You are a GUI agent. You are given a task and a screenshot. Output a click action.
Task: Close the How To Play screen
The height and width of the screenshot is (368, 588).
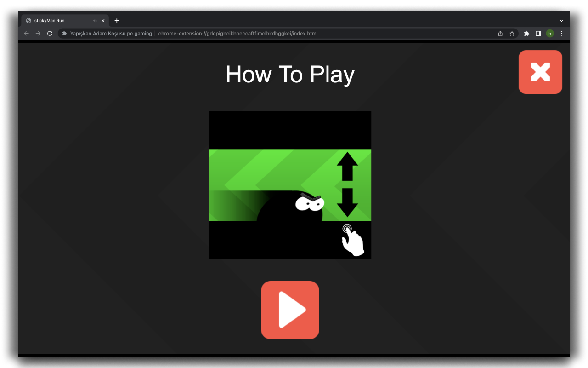tap(540, 72)
